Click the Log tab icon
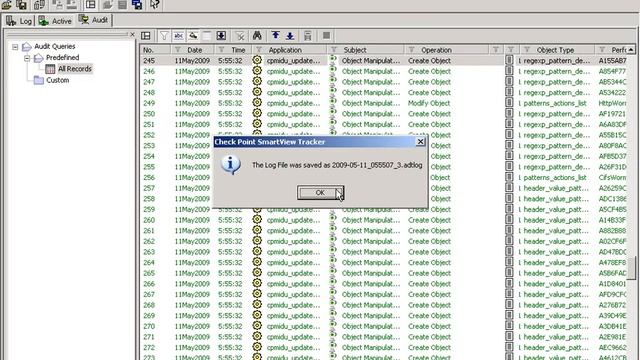This screenshot has height=360, width=640. click(x=11, y=20)
